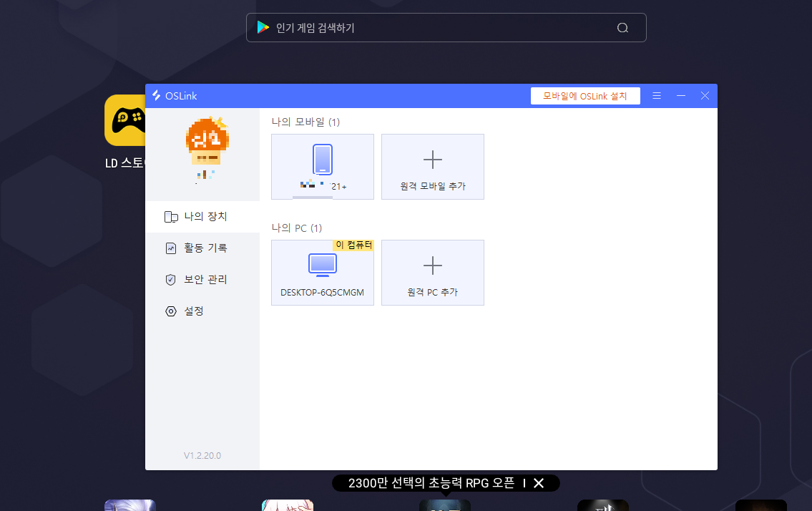Click the V1.2.20.0 version label
Image resolution: width=812 pixels, height=511 pixels.
[x=201, y=455]
